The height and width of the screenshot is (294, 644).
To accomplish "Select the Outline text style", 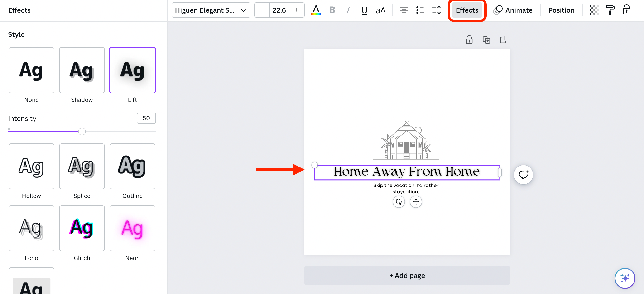I will (133, 166).
